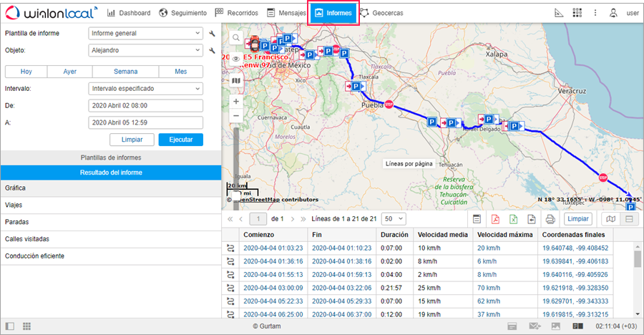The width and height of the screenshot is (644, 335).
Task: Click the Ejecutar button
Action: coord(180,140)
